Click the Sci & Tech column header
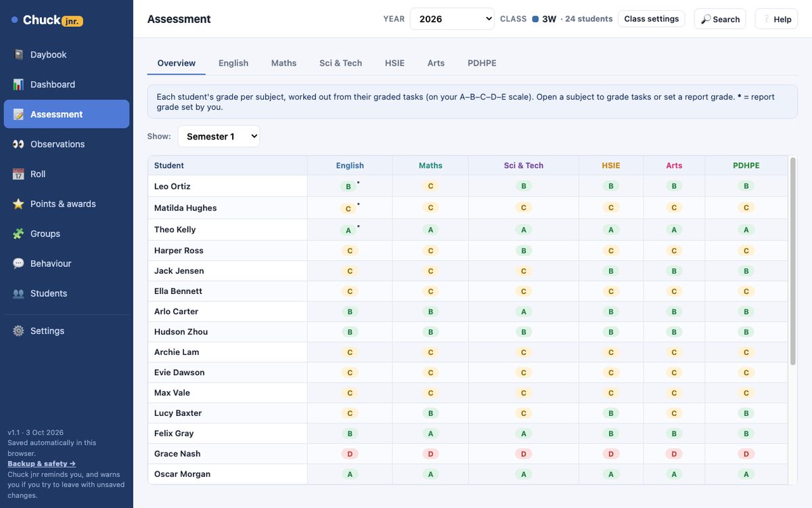 point(524,165)
